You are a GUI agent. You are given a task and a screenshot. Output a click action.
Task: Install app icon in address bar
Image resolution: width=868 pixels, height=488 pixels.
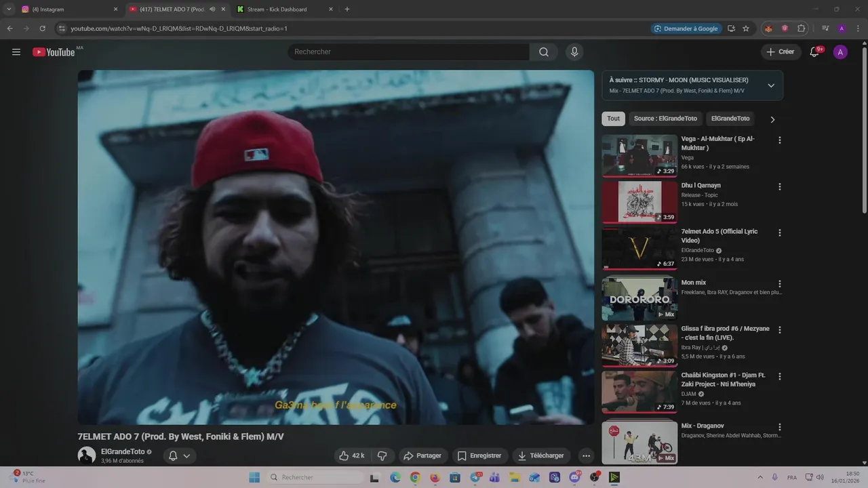pyautogui.click(x=731, y=28)
